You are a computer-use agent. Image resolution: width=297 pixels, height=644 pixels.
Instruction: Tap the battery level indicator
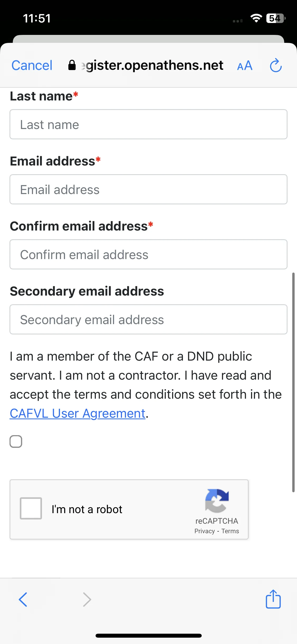(276, 18)
